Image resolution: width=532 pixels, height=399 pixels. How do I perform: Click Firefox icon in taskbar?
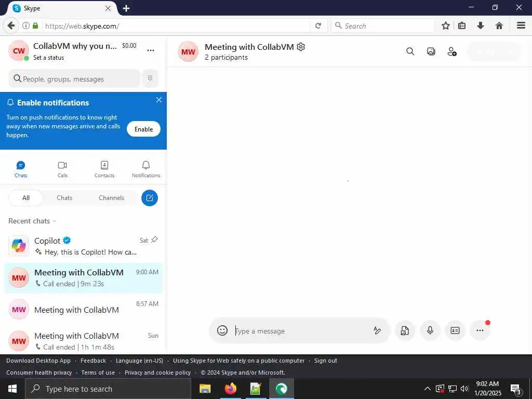pos(230,389)
